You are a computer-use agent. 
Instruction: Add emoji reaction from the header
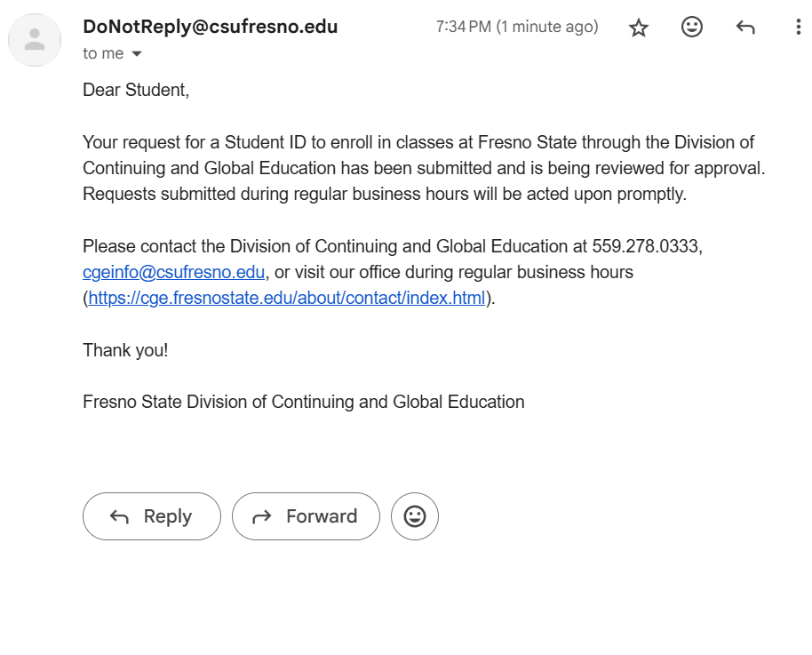pyautogui.click(x=692, y=28)
